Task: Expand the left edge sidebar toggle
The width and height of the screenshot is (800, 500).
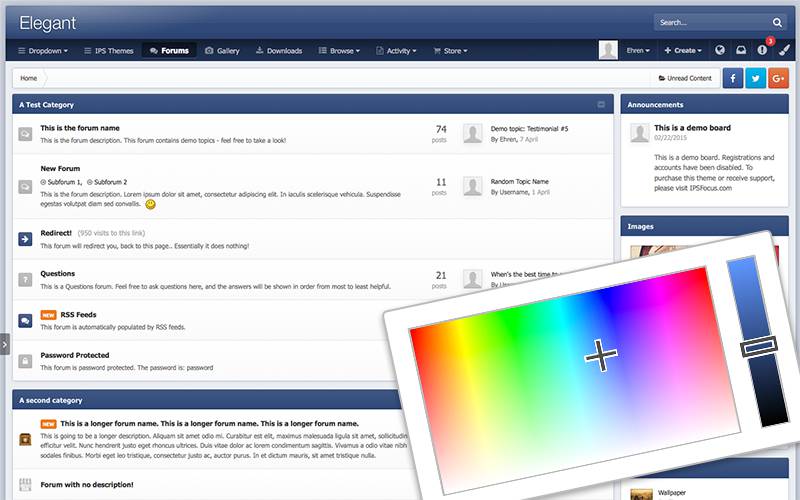Action: pyautogui.click(x=5, y=344)
